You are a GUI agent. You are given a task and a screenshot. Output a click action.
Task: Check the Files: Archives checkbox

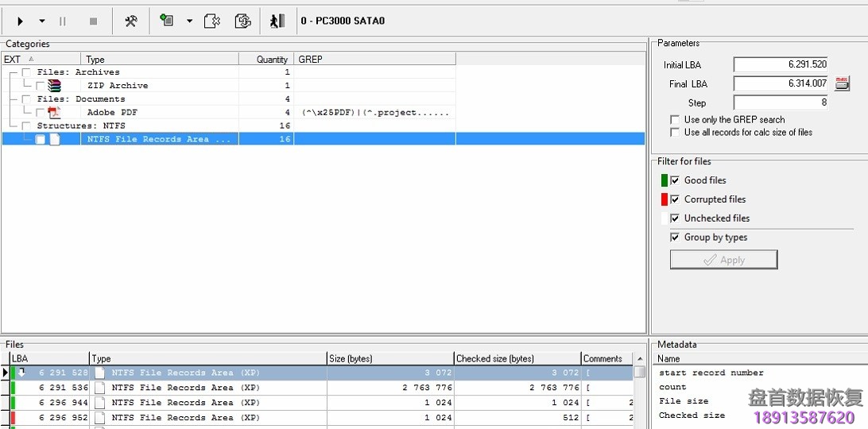[x=26, y=72]
